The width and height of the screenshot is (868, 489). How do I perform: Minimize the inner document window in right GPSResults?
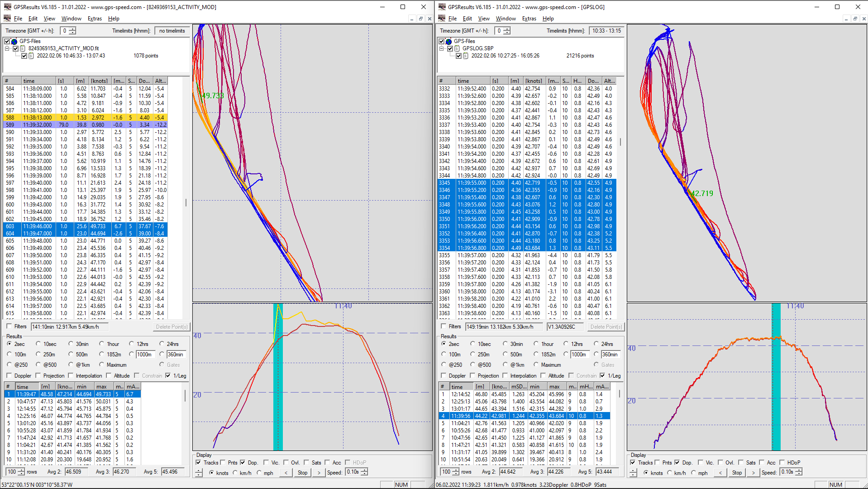846,19
